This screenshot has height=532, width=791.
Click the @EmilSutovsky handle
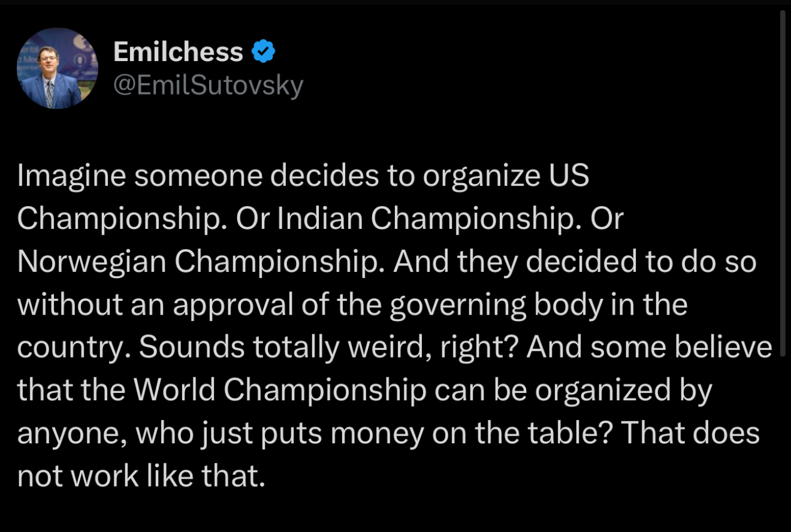pos(208,86)
